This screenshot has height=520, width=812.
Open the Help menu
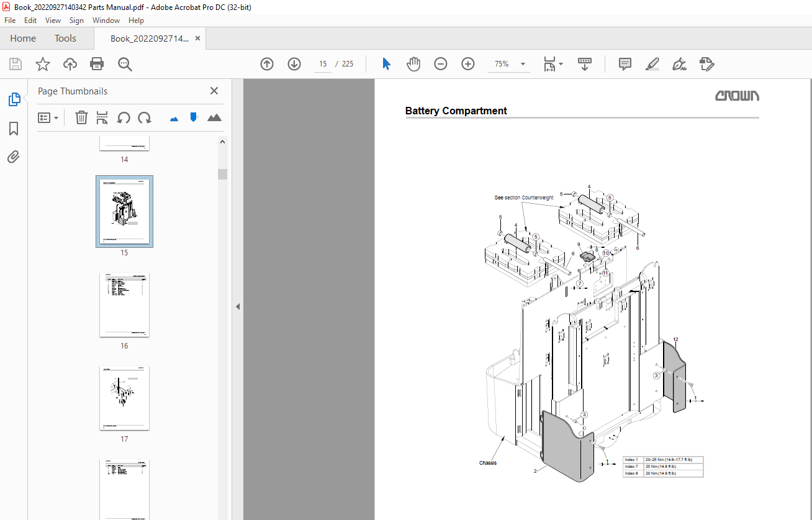136,21
